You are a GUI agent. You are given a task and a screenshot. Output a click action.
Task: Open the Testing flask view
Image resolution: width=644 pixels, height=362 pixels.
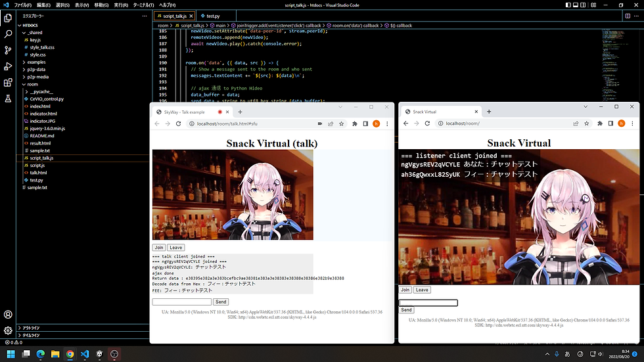point(8,99)
